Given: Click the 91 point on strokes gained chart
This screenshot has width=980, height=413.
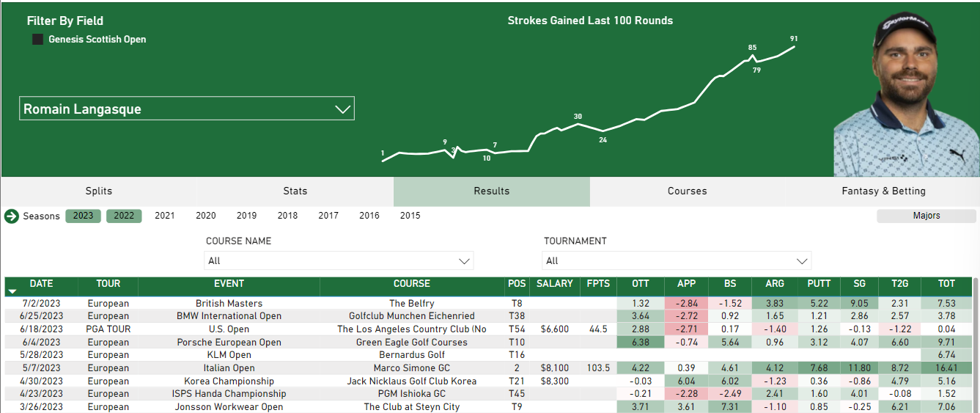Looking at the screenshot, I should pos(794,47).
